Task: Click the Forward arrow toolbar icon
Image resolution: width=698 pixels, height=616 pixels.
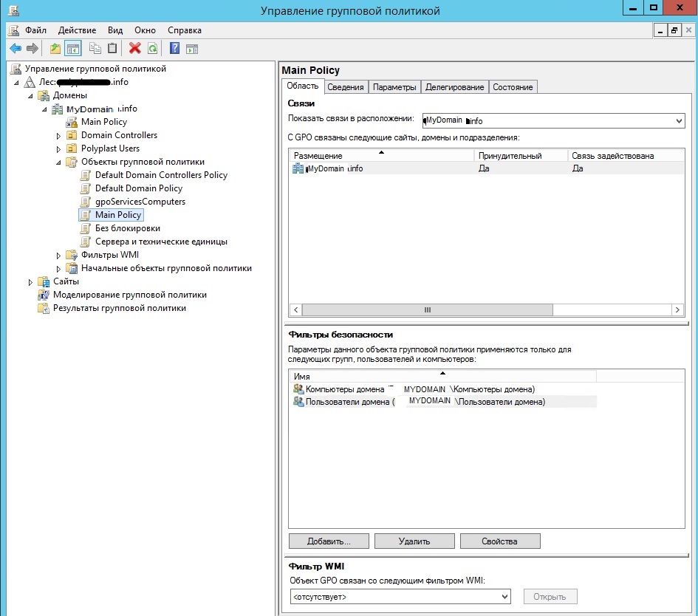Action: tap(32, 48)
